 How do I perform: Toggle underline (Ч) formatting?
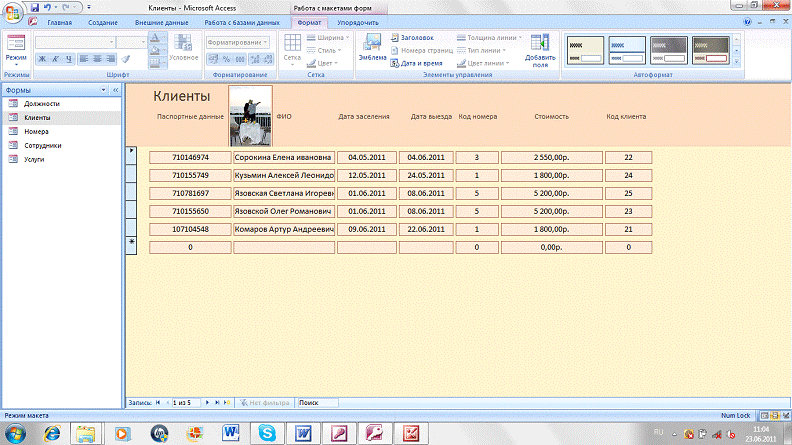tap(68, 58)
